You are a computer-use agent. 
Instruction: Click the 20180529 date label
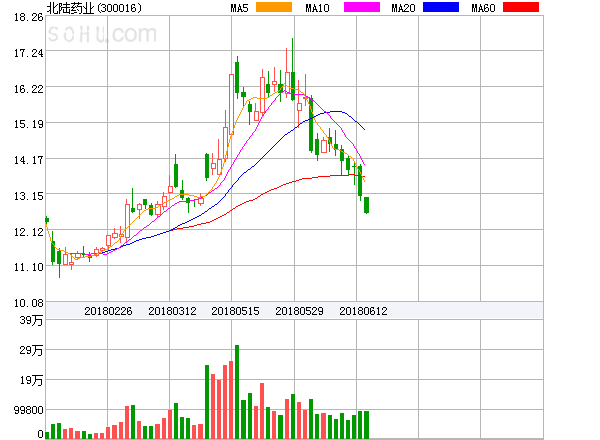[299, 311]
